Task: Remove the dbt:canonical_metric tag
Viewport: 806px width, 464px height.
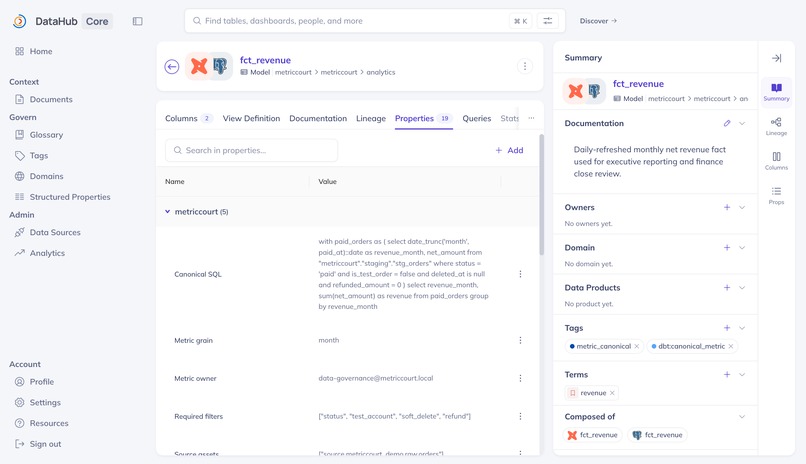Action: click(x=730, y=346)
